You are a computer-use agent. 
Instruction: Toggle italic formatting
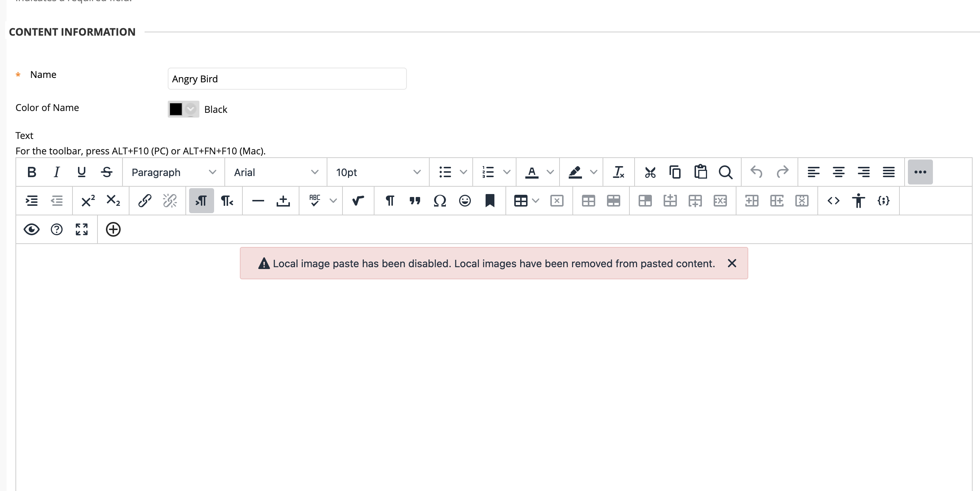[x=57, y=172]
